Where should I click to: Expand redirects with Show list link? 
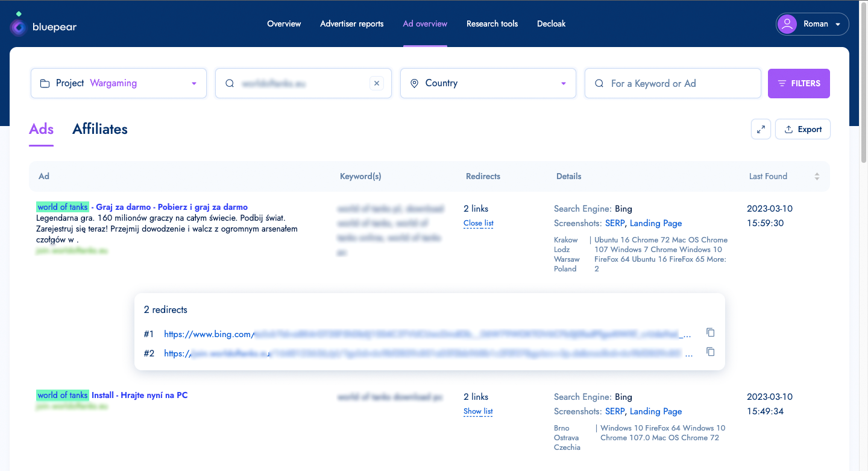pyautogui.click(x=478, y=411)
